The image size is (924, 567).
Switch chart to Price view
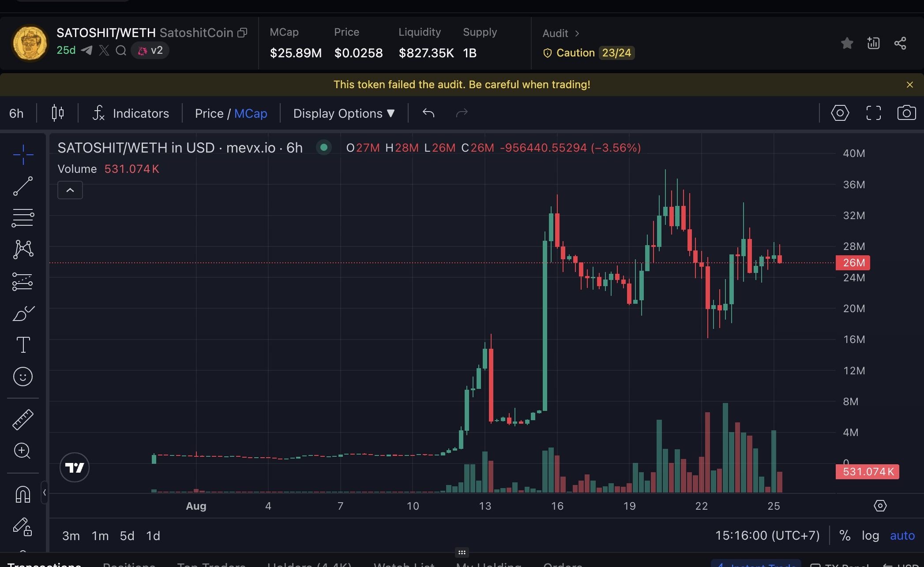pos(209,113)
